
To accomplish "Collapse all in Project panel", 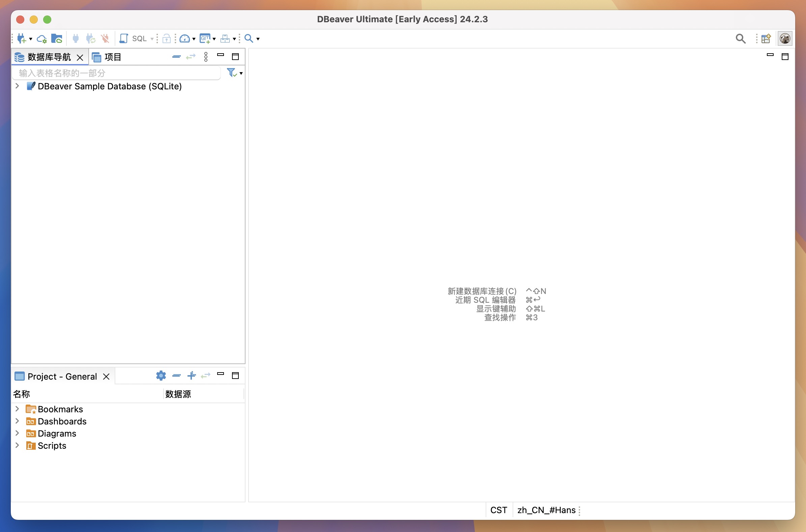I will click(x=176, y=375).
